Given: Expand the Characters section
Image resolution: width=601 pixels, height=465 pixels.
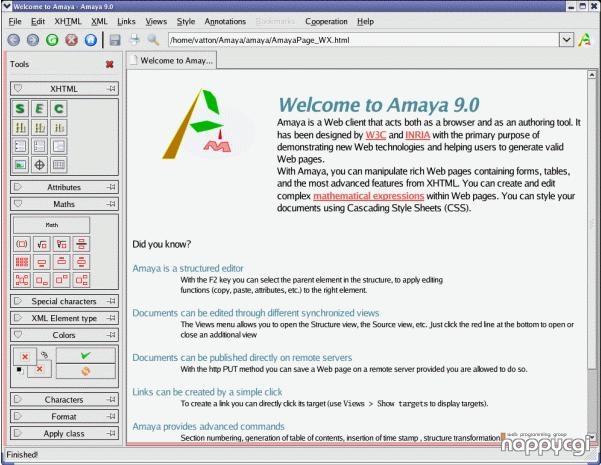Looking at the screenshot, I should click(x=18, y=399).
